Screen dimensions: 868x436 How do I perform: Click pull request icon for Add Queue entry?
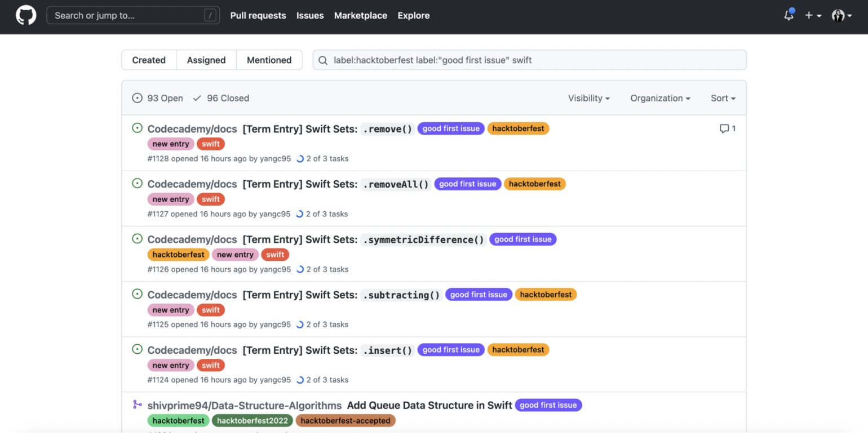click(137, 404)
